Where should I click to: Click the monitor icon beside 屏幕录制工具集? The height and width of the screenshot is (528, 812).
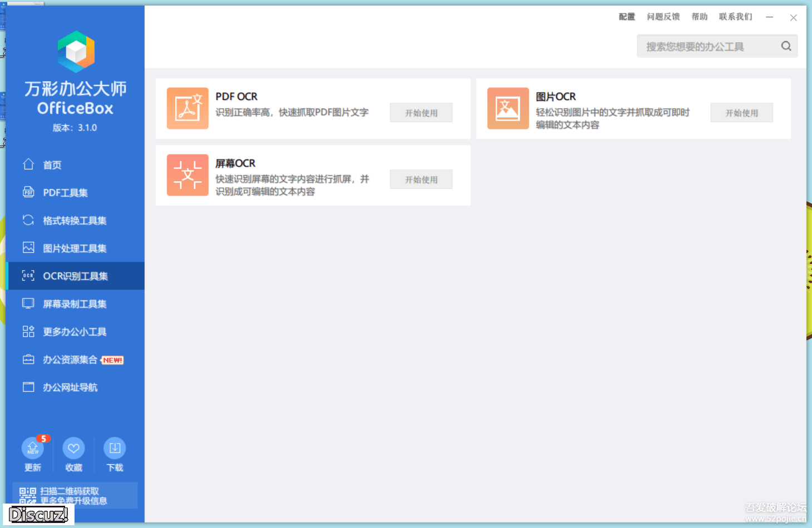[x=28, y=303]
